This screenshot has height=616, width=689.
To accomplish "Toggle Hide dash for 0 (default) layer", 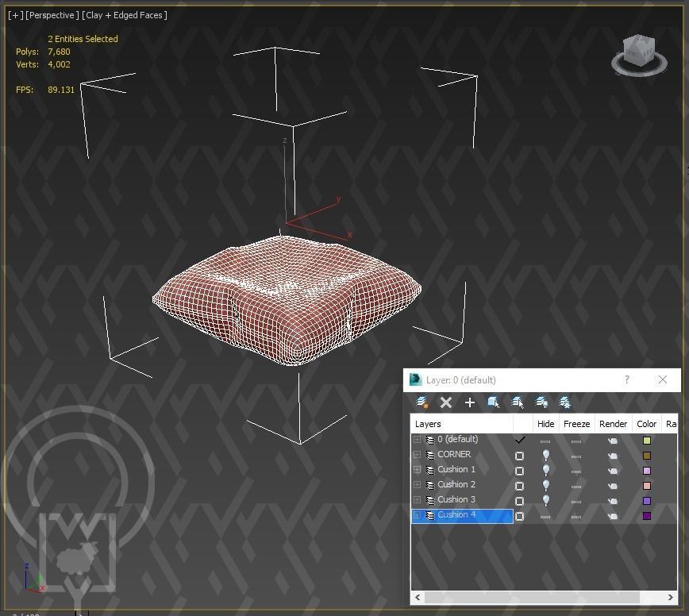I will click(545, 441).
